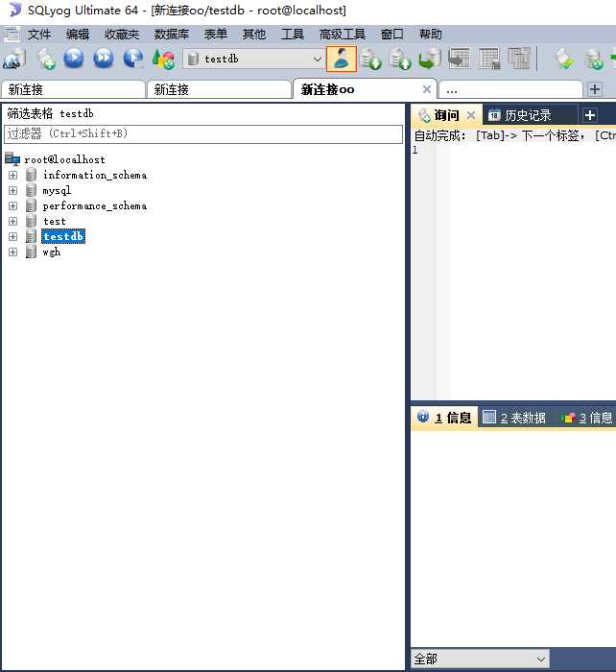616x672 pixels.
Task: Expand the performance_schema node
Action: tap(12, 205)
